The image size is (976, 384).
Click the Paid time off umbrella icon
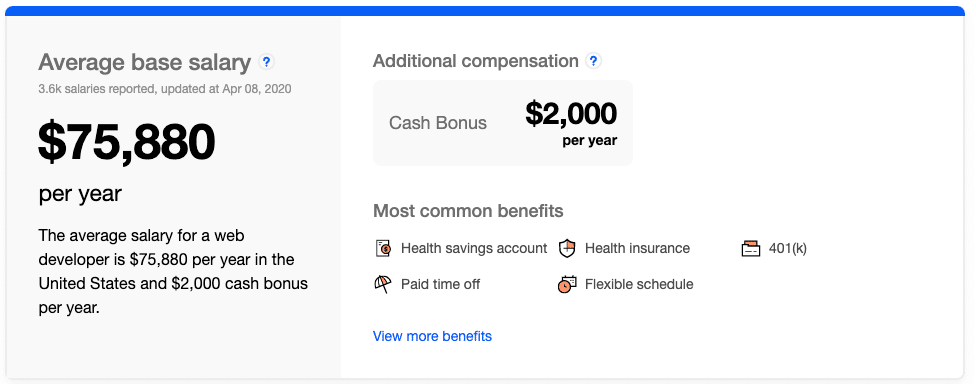point(383,284)
